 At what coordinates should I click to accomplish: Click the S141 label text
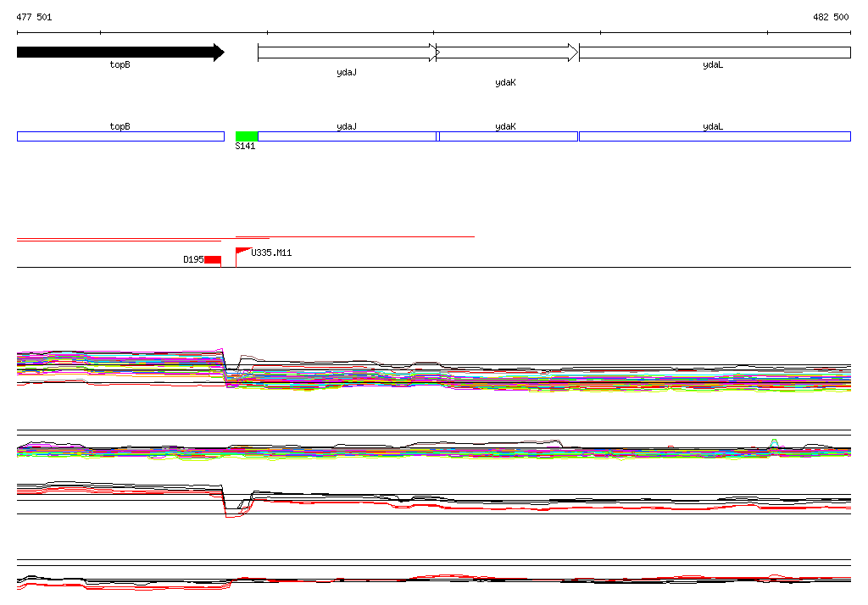point(245,146)
